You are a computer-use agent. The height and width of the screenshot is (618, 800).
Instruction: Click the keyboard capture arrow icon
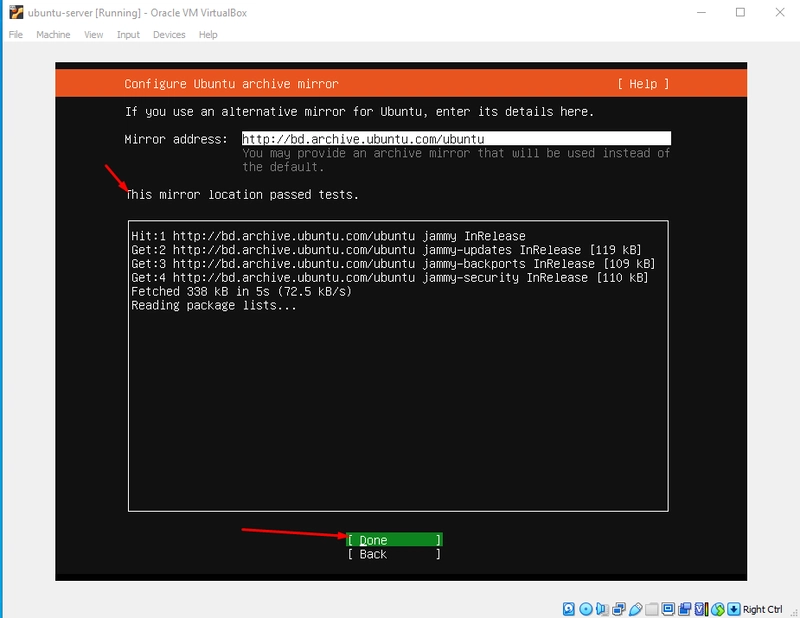coord(734,609)
